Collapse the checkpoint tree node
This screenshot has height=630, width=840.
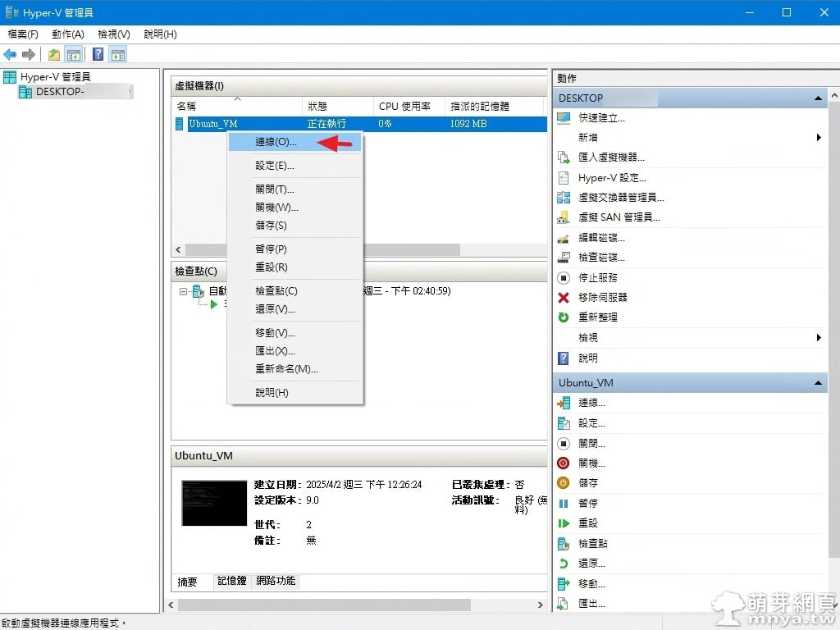pyautogui.click(x=184, y=291)
